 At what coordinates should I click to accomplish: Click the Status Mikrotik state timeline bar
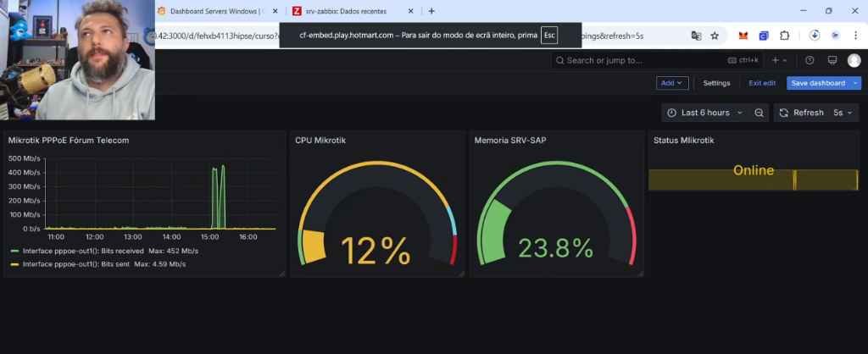pos(754,180)
